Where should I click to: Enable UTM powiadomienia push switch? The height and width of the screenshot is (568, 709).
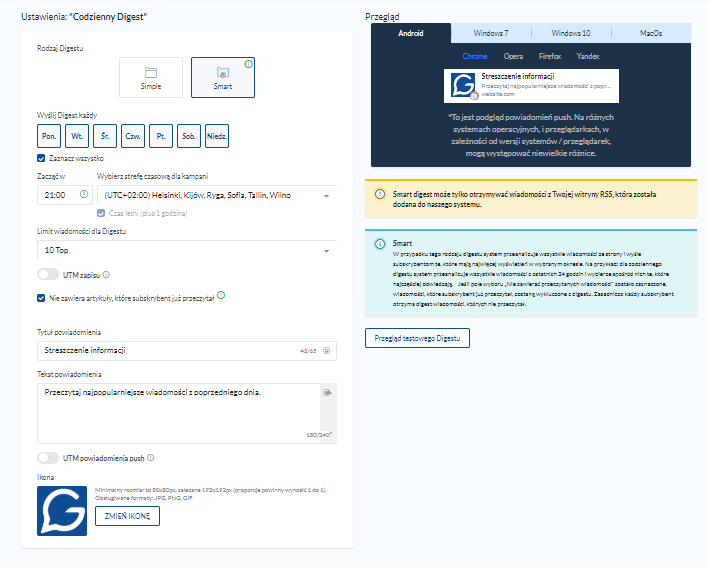[48, 458]
